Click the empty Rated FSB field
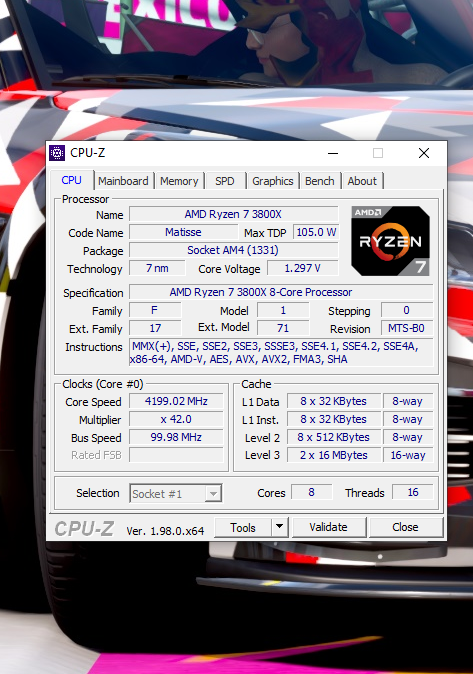The width and height of the screenshot is (473, 674). point(176,455)
